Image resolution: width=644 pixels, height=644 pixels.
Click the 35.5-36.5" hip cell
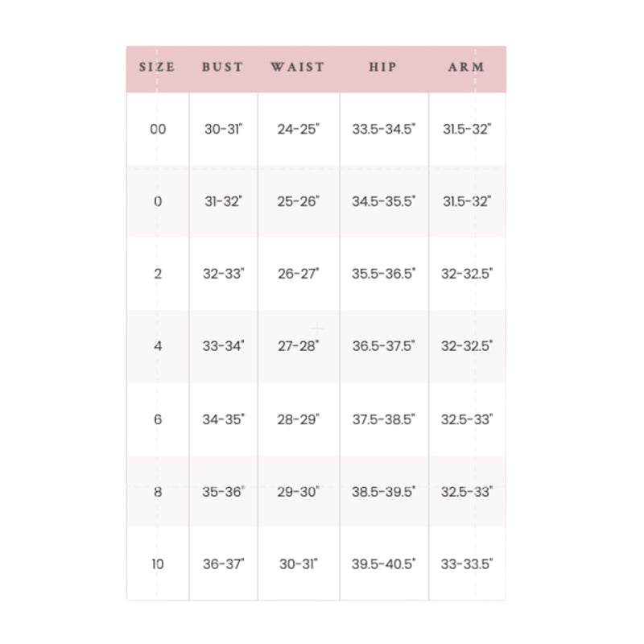[384, 274]
